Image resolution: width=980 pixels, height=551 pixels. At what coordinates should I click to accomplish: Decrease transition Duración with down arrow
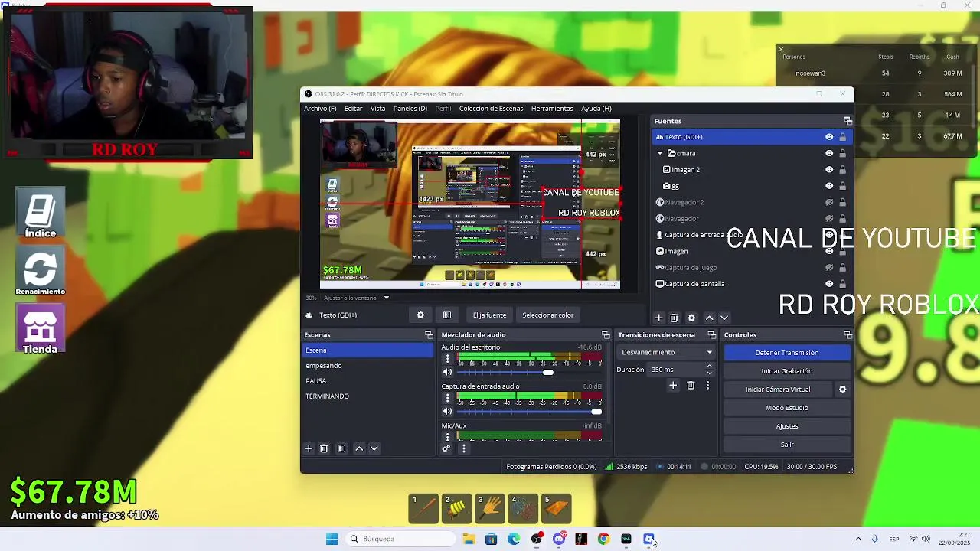[x=709, y=373]
